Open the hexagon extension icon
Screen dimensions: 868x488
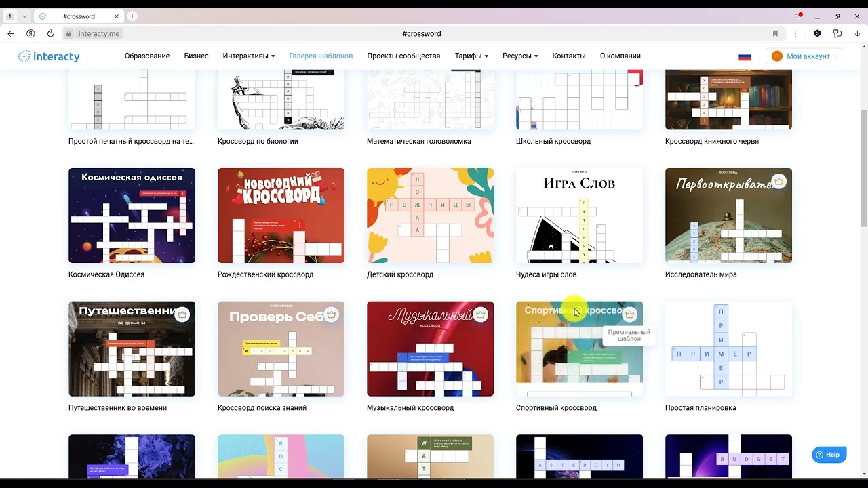point(817,33)
